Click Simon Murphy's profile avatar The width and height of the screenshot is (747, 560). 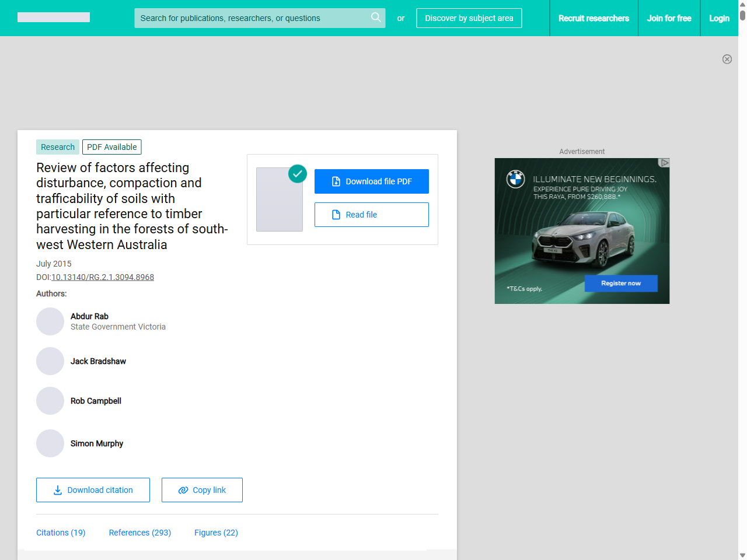pyautogui.click(x=50, y=443)
